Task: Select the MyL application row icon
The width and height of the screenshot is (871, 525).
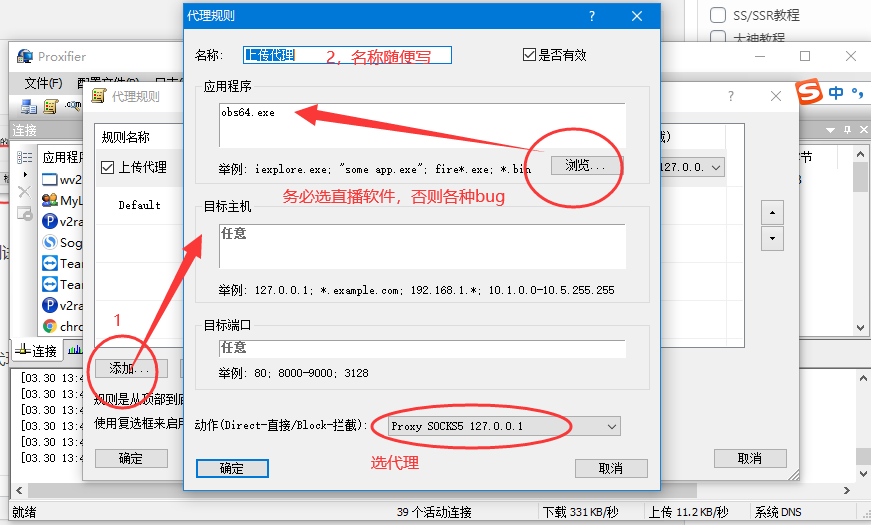Action: 50,200
